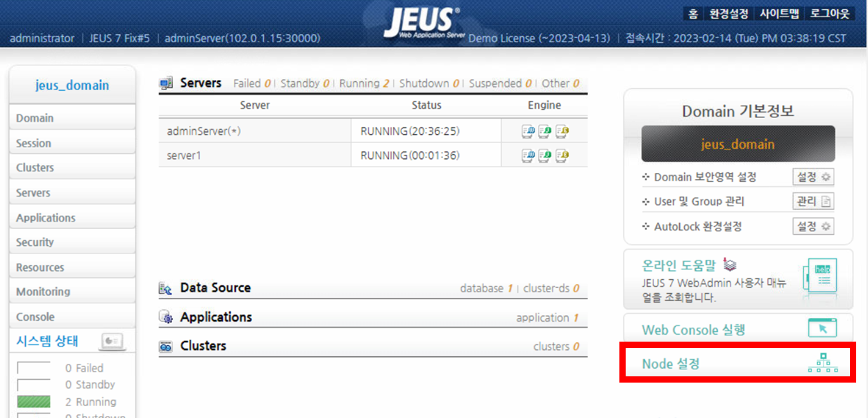Click adminServer's green J engine icon

pos(545,131)
